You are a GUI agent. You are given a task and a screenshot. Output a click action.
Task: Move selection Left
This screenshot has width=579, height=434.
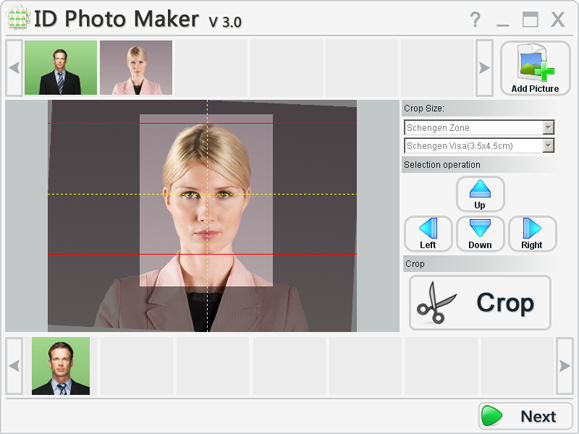click(x=428, y=234)
